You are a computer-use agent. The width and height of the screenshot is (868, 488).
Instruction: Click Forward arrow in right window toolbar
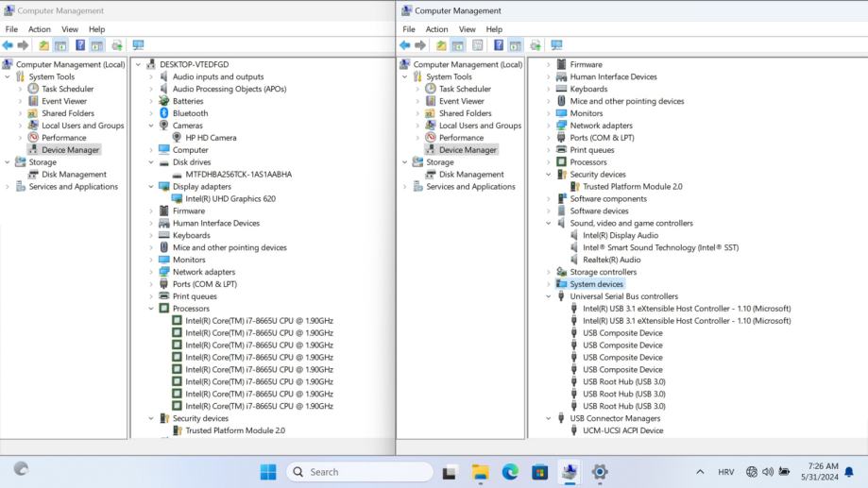click(420, 45)
